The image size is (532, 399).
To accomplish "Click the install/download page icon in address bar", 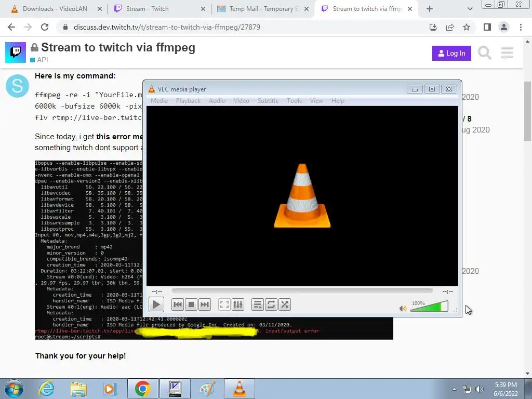I will pos(433,27).
